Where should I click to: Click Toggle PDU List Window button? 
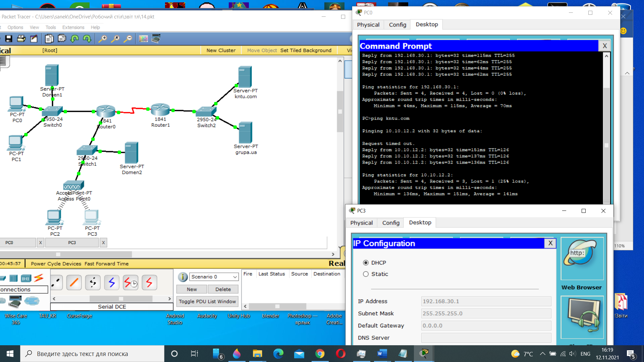207,301
